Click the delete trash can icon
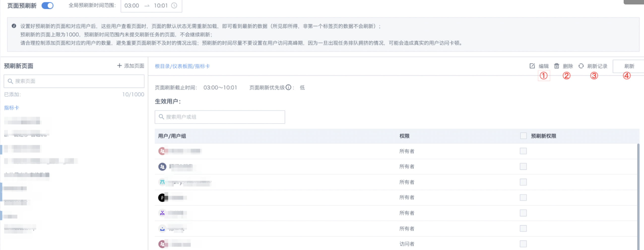Screen dimensions: 644x250 [x=556, y=66]
